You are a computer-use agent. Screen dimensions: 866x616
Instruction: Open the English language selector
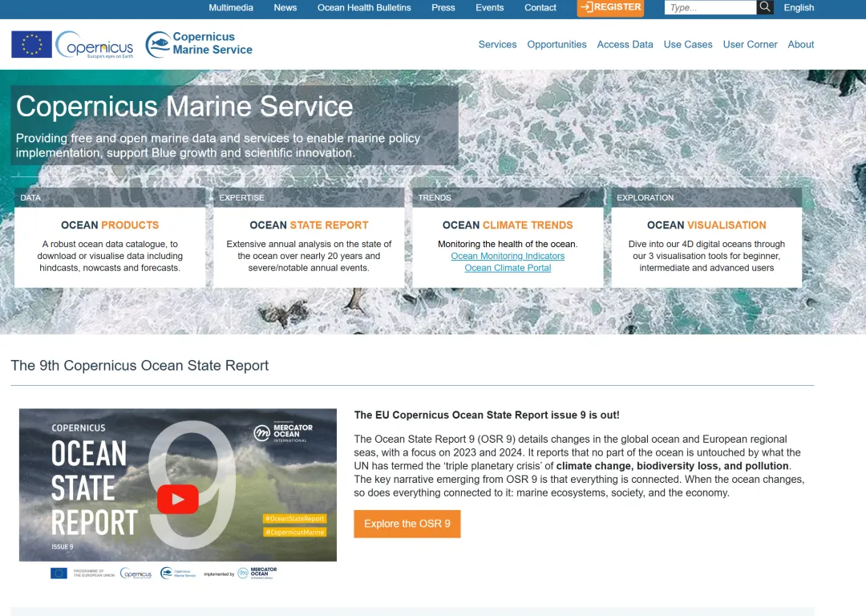click(x=799, y=8)
